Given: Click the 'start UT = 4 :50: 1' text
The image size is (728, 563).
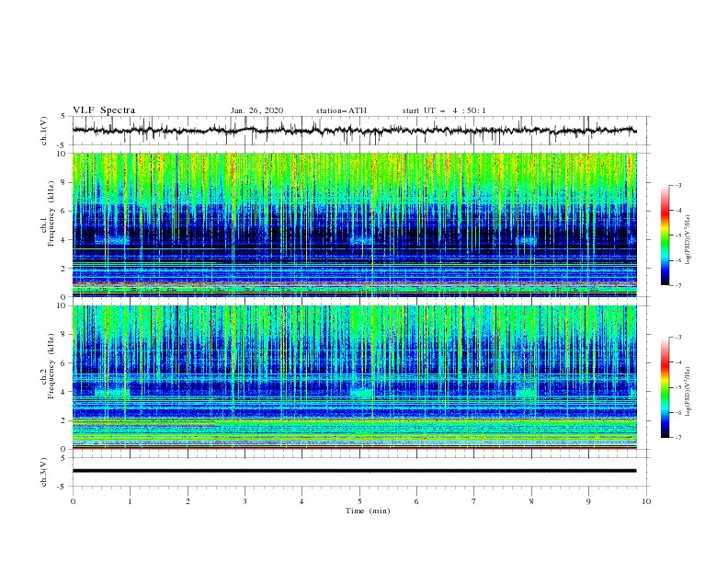Looking at the screenshot, I should [x=444, y=110].
